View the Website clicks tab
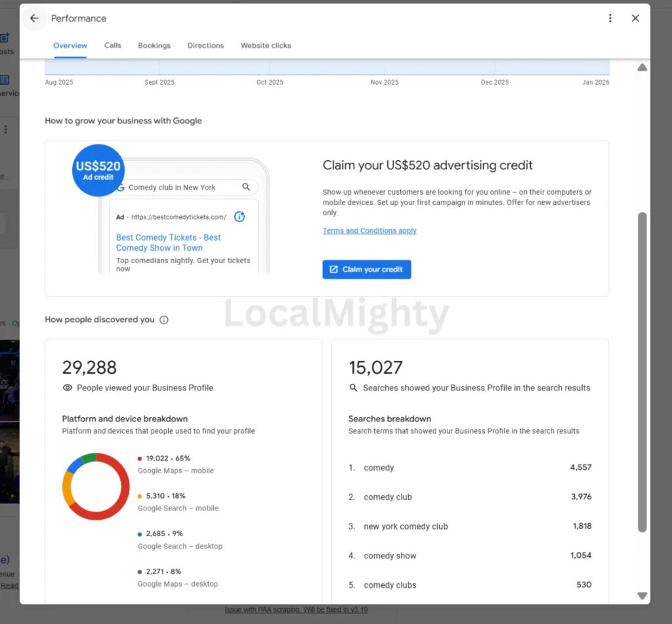This screenshot has height=624, width=672. [266, 45]
